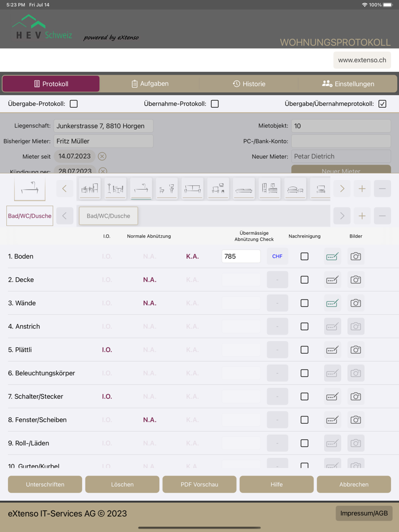Screen dimensions: 399x532
Task: Open the unit selector for Wände
Action: [278, 304]
